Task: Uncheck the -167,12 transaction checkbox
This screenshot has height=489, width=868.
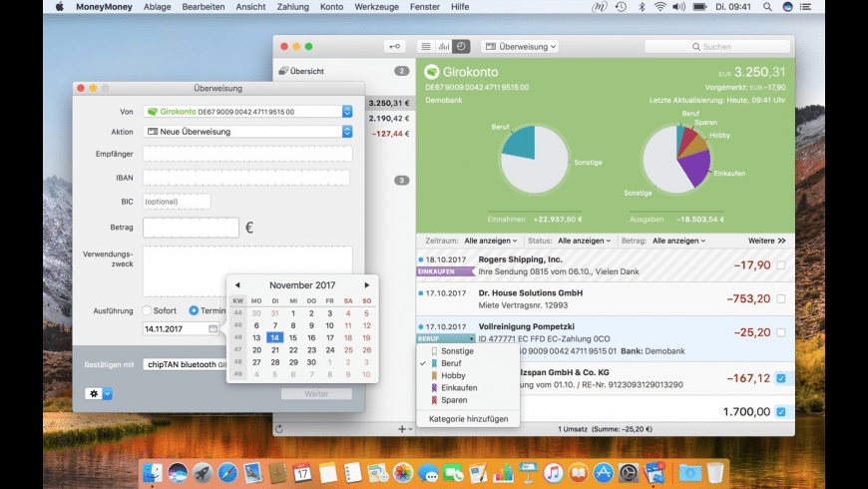Action: (780, 378)
